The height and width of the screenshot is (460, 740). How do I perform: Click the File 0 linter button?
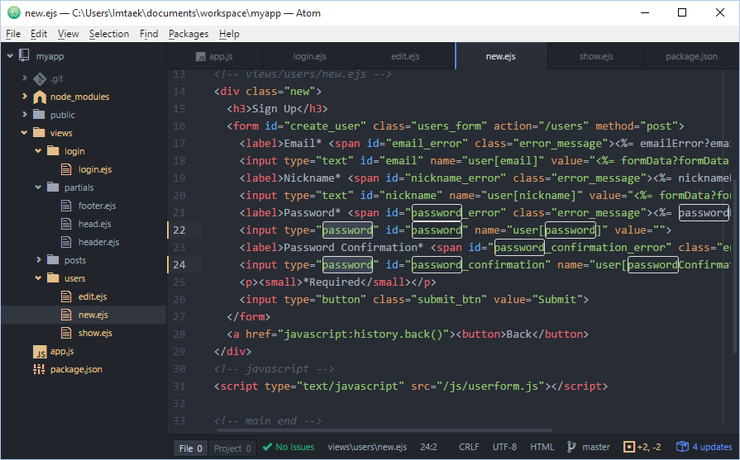click(x=191, y=448)
